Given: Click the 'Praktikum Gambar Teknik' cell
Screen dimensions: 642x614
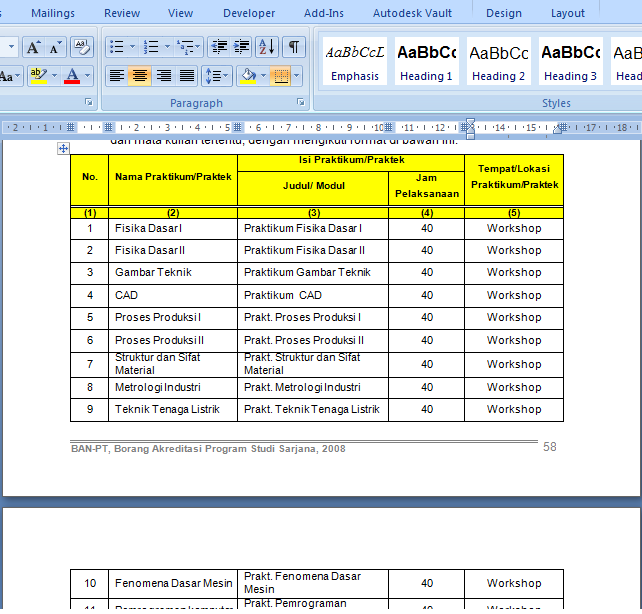Looking at the screenshot, I should (313, 273).
